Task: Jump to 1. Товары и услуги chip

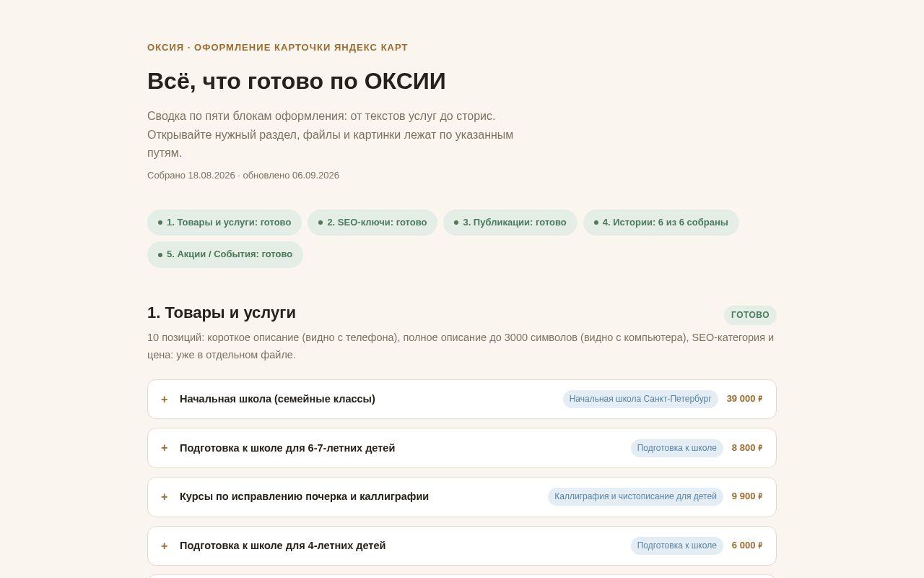Action: tap(225, 223)
